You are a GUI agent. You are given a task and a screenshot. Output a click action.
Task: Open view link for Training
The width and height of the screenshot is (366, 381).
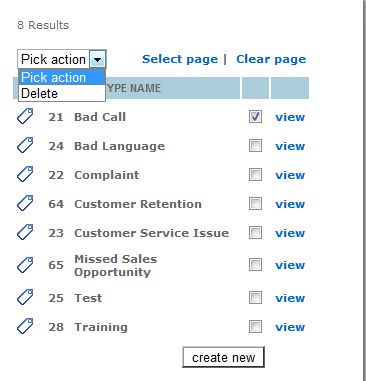tap(290, 327)
